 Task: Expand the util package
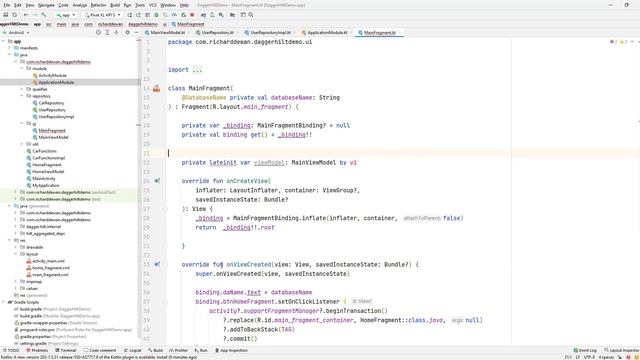[x=22, y=144]
